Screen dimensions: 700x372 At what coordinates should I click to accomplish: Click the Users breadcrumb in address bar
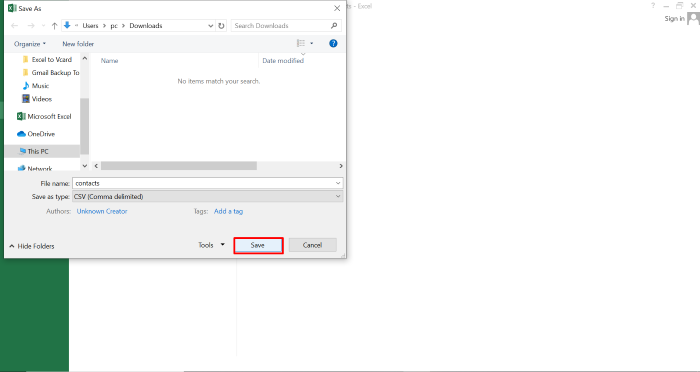pos(90,26)
